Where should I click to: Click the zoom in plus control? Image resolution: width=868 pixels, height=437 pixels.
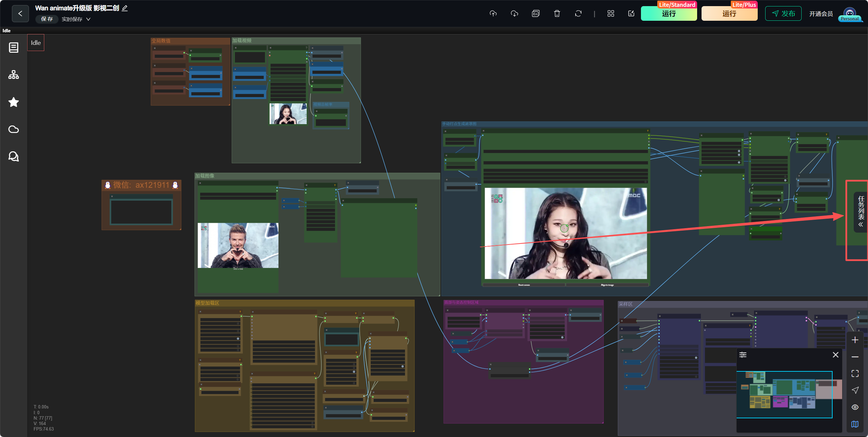[855, 340]
